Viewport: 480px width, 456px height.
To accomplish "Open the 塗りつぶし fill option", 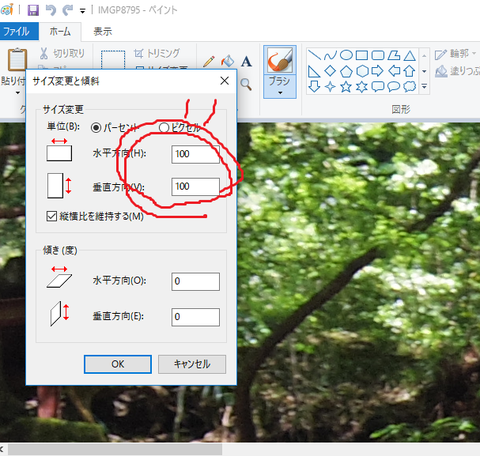I will (x=457, y=71).
